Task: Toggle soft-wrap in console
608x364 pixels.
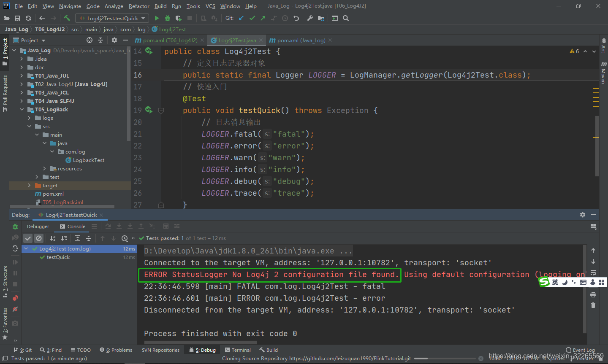Action: (x=593, y=272)
